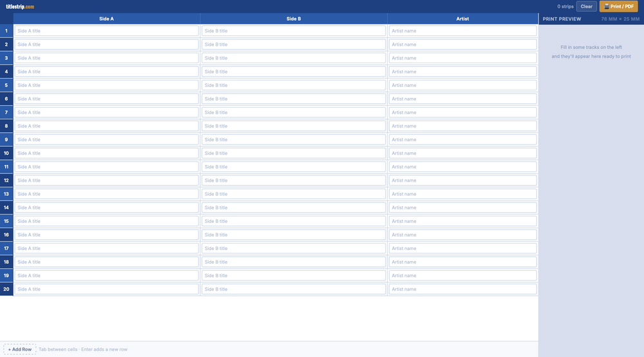Select row number 10 label
This screenshot has width=644, height=357.
pos(6,153)
